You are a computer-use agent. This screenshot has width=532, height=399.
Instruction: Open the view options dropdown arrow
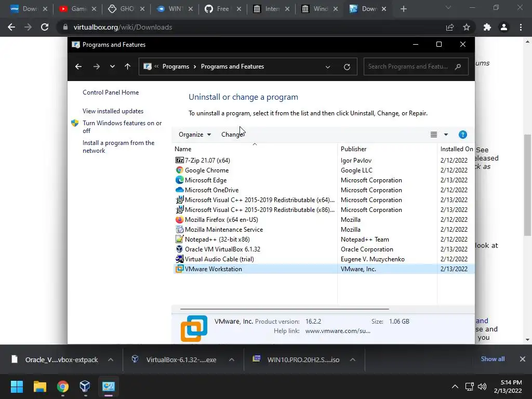pos(446,135)
